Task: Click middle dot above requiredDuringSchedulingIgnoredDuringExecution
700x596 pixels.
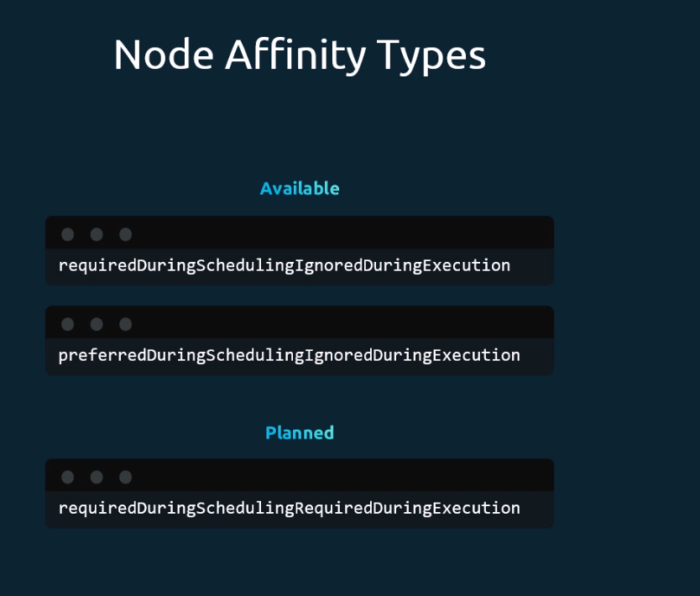Action: click(x=97, y=234)
